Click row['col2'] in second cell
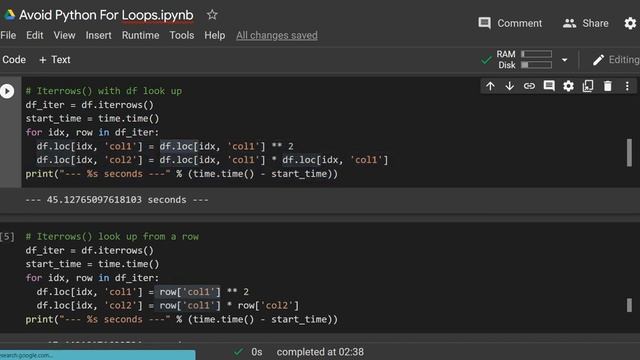 (x=268, y=305)
